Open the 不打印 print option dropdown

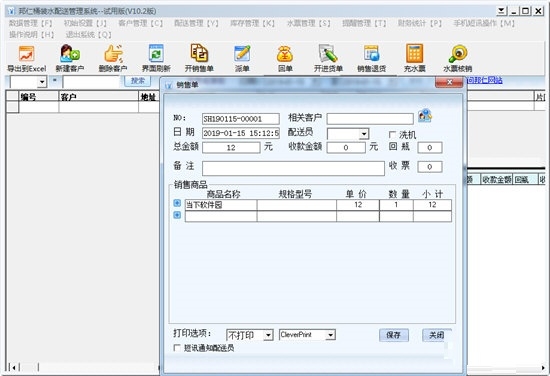(x=268, y=335)
